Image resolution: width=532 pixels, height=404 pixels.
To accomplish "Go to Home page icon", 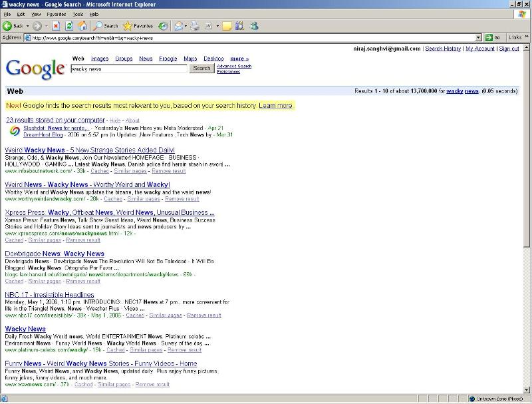I will (82, 26).
